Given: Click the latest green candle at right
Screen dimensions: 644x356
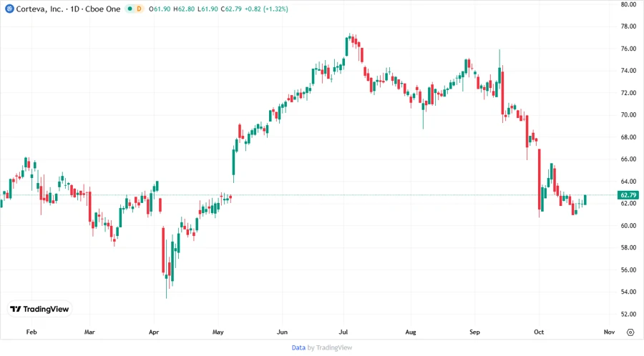Looking at the screenshot, I should coord(585,199).
